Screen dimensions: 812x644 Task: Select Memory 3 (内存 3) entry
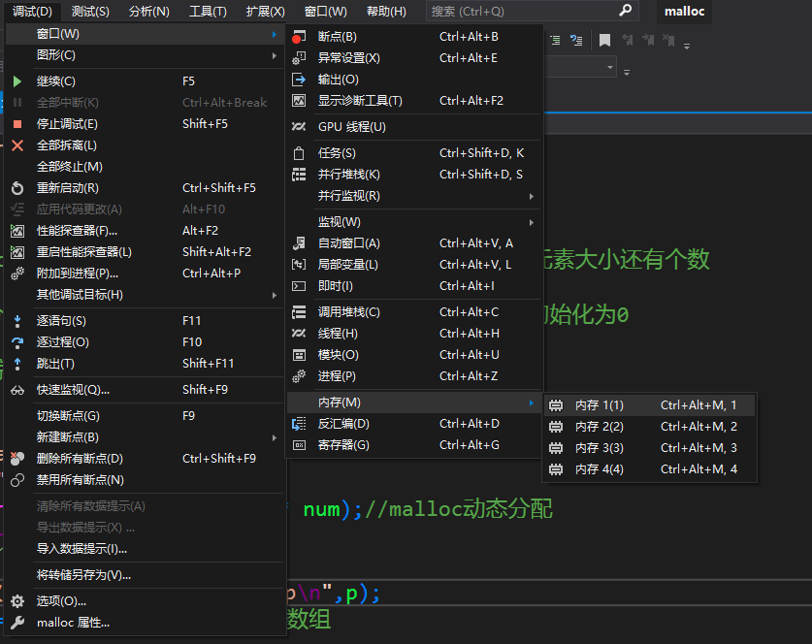pyautogui.click(x=649, y=448)
